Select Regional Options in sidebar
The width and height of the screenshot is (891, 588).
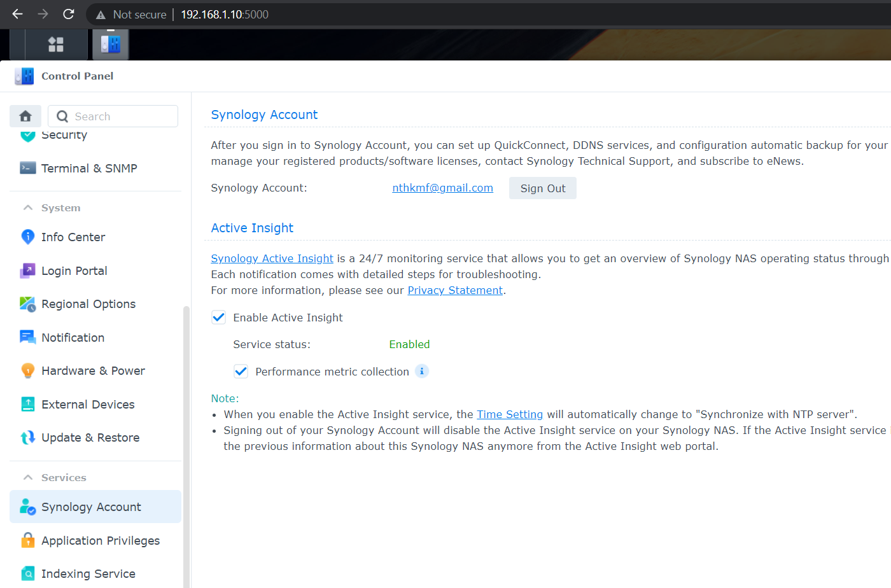click(88, 304)
